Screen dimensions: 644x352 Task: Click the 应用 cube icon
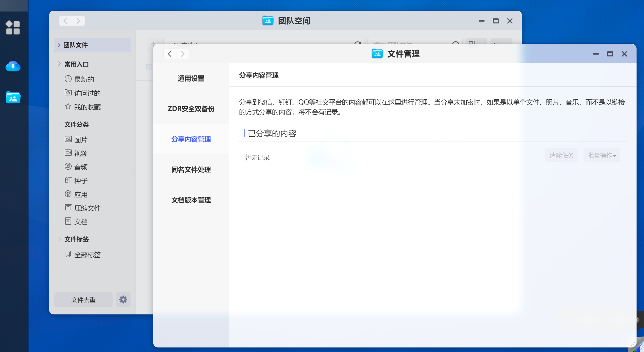68,194
